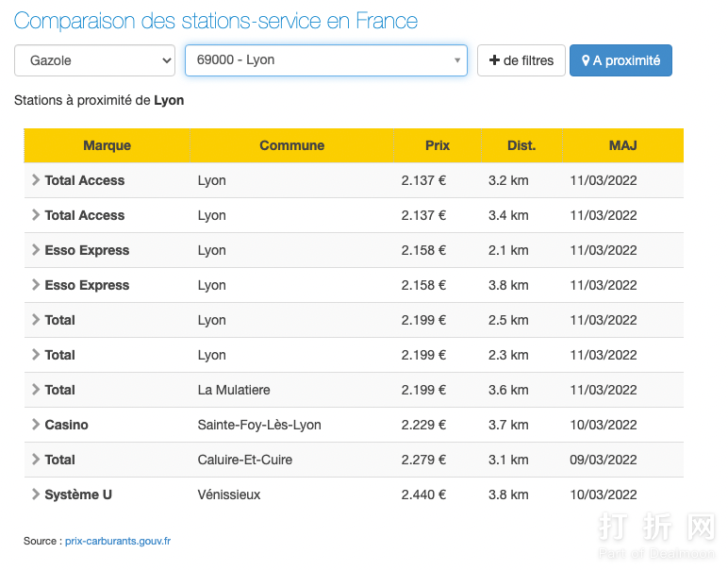Expand the Casino Sainte-Foy-Lès-Lyon row
This screenshot has height=570, width=728.
click(36, 425)
